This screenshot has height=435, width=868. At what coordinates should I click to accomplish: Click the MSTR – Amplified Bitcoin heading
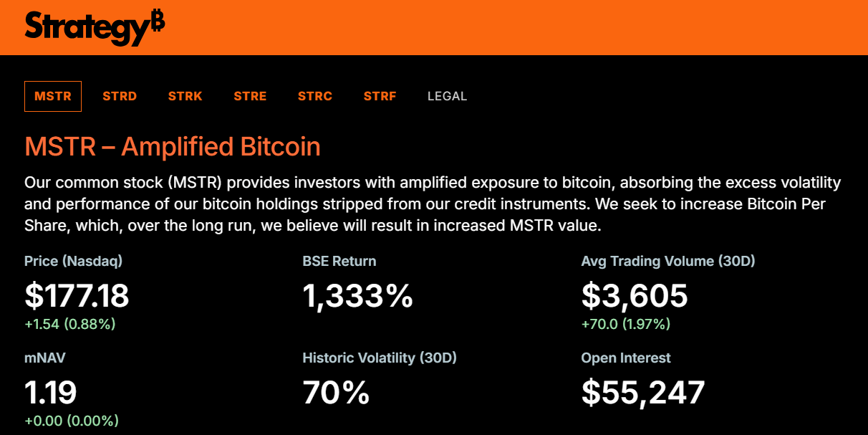(x=173, y=146)
